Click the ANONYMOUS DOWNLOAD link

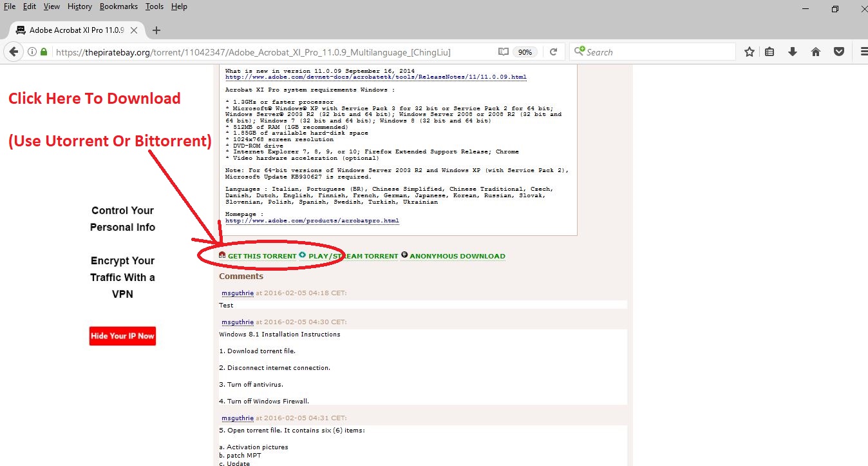[x=457, y=256]
